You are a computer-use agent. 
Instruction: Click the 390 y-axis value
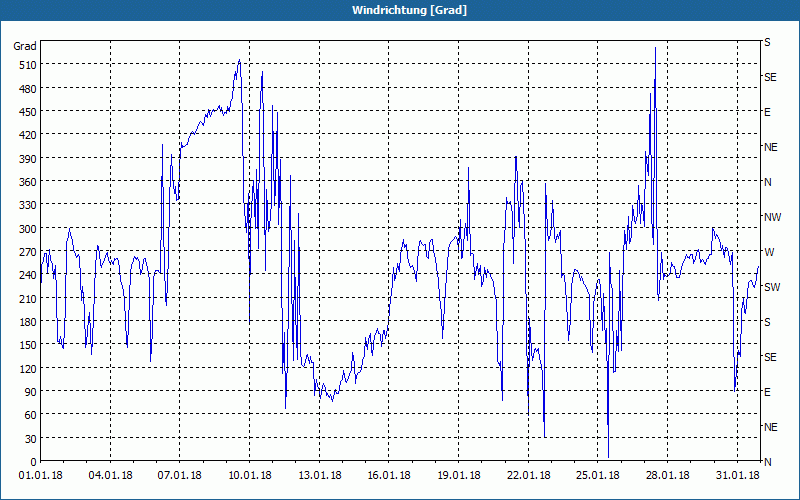point(28,159)
